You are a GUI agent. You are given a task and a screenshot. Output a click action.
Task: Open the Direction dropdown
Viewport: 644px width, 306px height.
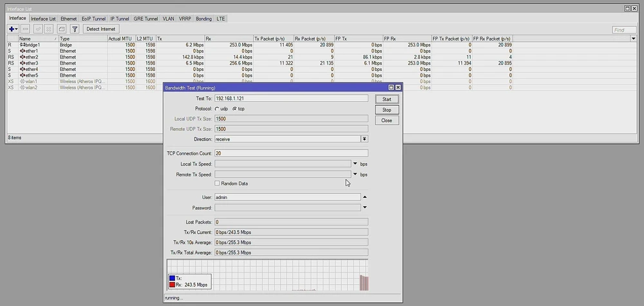(x=364, y=139)
